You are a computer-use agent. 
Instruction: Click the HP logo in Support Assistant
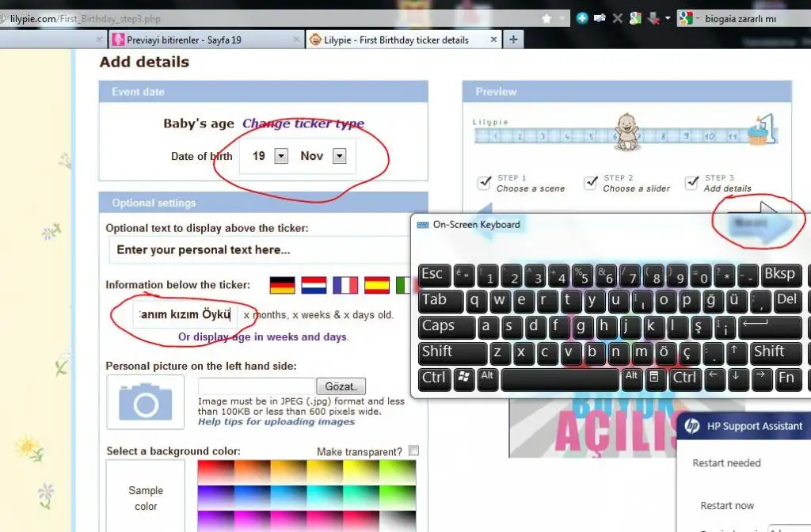(692, 426)
